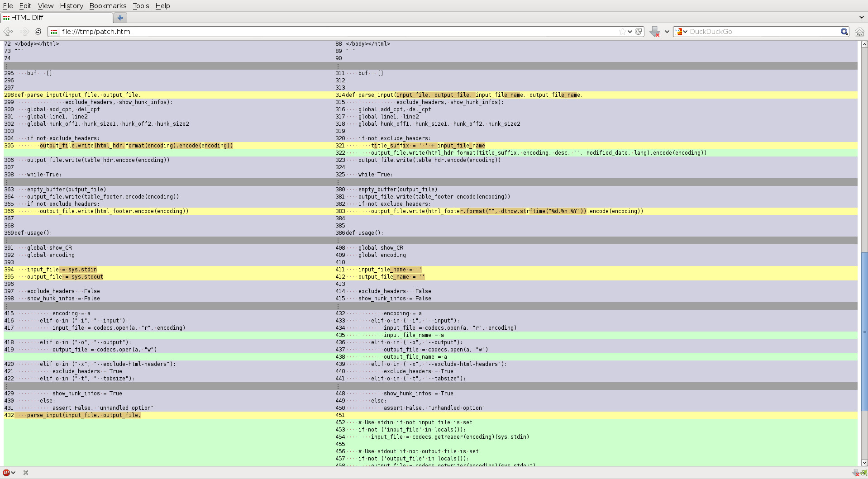Start a search with the magnifier icon
868x479 pixels.
pyautogui.click(x=844, y=32)
